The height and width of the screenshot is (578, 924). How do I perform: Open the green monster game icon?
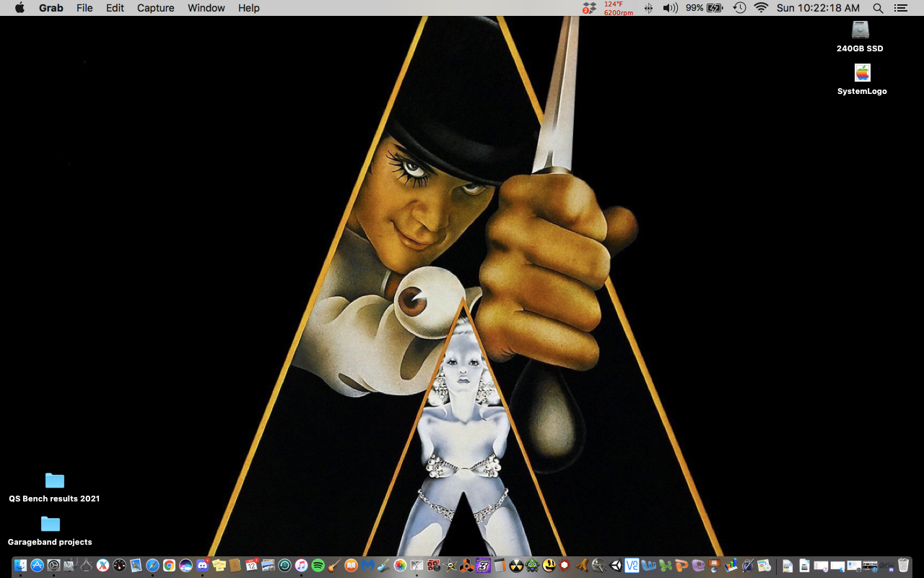[x=533, y=566]
